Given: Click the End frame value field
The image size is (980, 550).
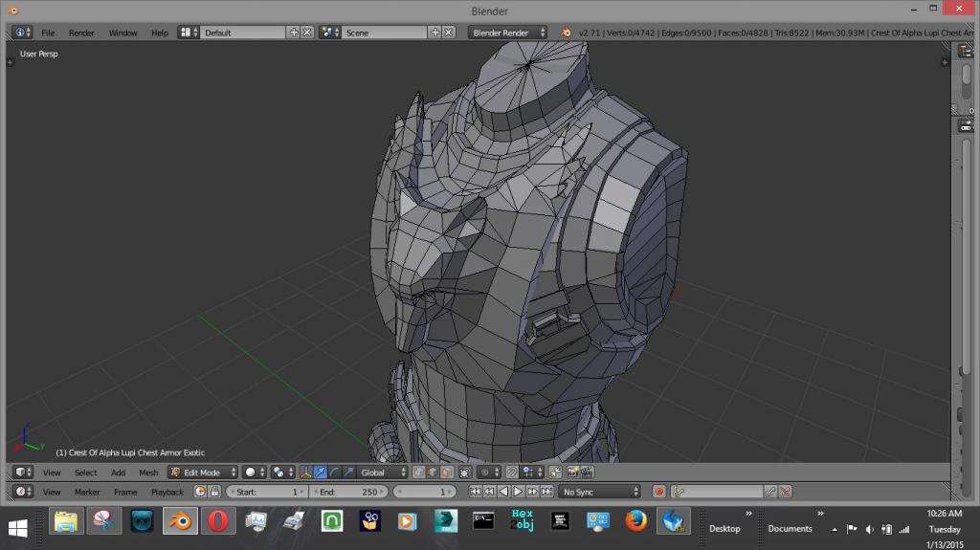Looking at the screenshot, I should point(348,492).
